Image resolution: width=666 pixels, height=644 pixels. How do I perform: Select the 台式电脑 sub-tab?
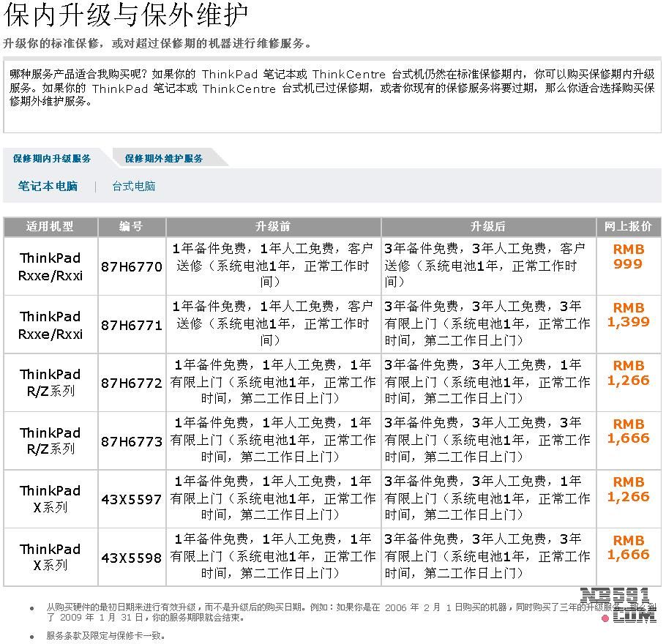click(x=134, y=186)
